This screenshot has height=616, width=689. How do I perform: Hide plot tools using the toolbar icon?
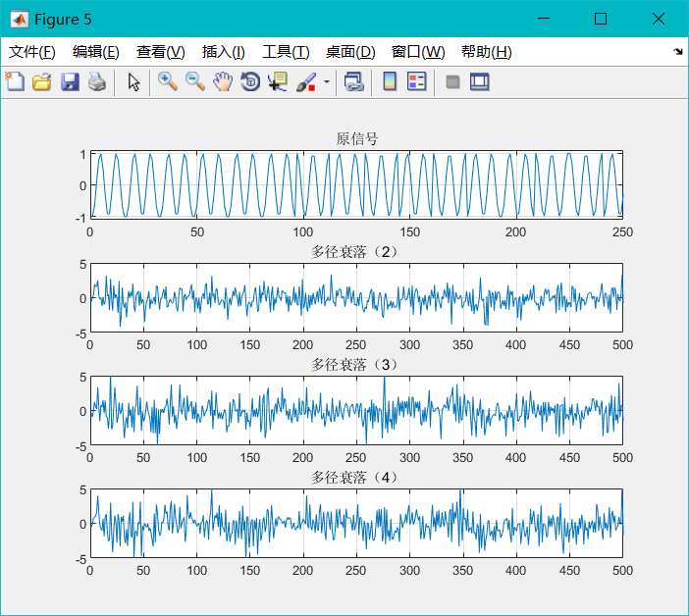point(452,82)
